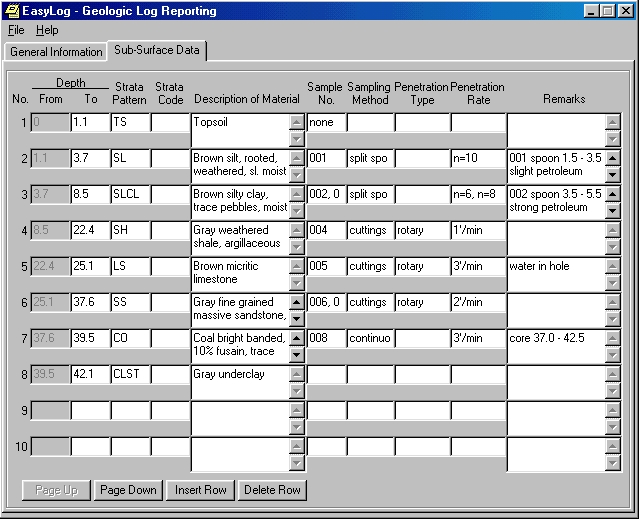The height and width of the screenshot is (519, 639).
Task: Click the row 8 To depth 42.1
Action: click(90, 374)
